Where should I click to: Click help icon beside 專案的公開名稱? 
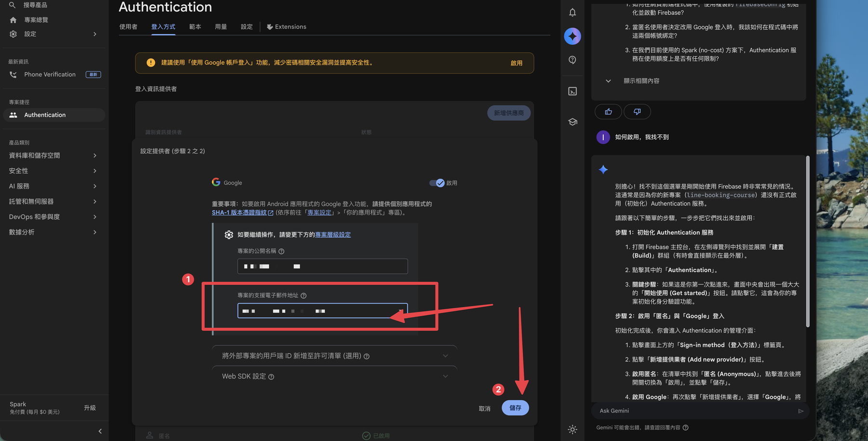(x=282, y=252)
